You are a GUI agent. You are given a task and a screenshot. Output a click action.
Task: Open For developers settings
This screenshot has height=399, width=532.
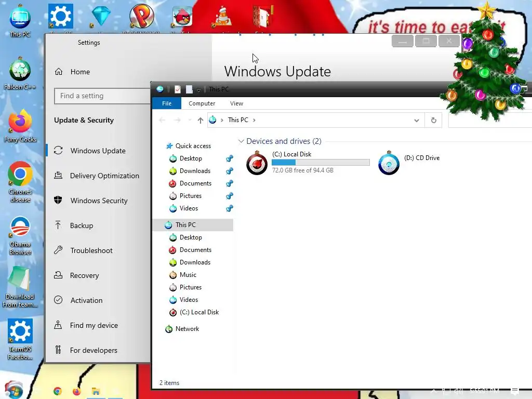click(98, 350)
